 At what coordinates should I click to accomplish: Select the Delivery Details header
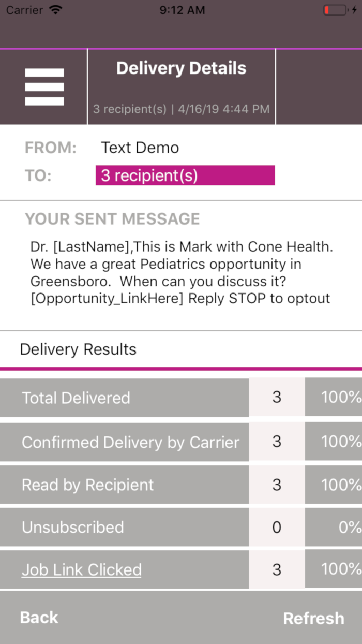click(x=181, y=68)
